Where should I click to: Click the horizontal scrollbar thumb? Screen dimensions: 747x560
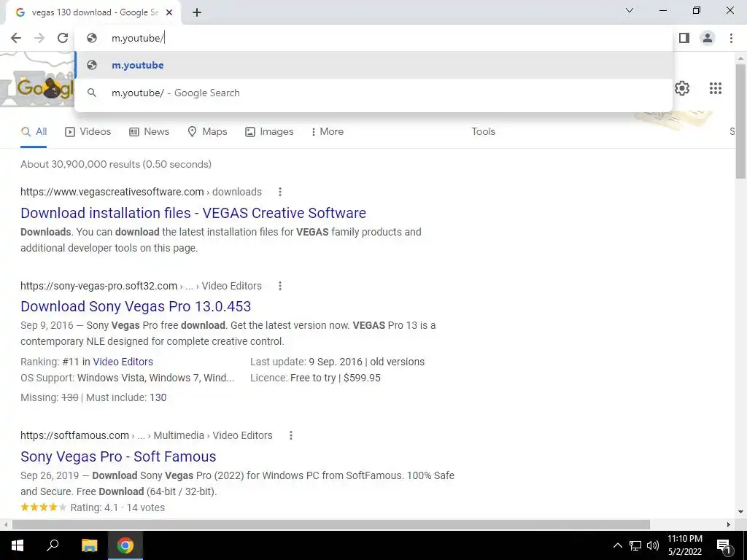click(331, 524)
